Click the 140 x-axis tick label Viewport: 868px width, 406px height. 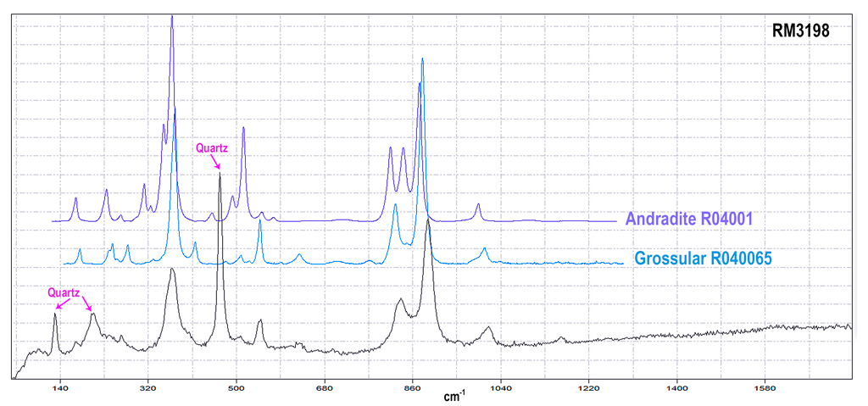coord(59,388)
